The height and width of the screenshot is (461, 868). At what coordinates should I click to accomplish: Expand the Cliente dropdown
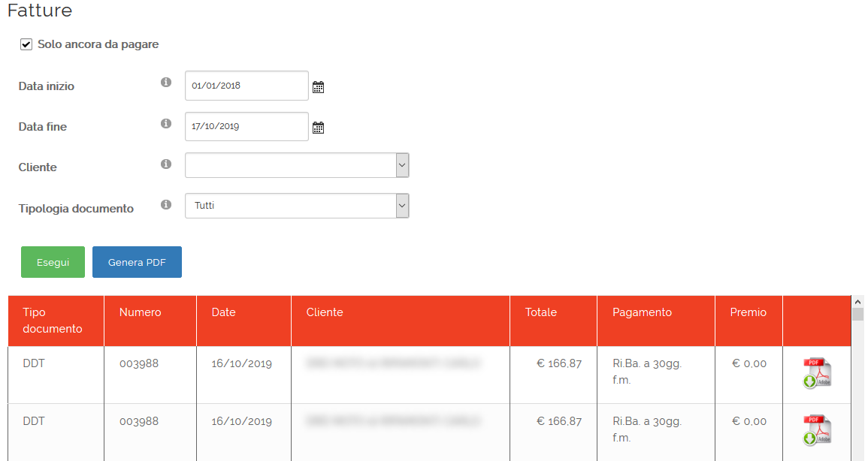click(x=297, y=165)
